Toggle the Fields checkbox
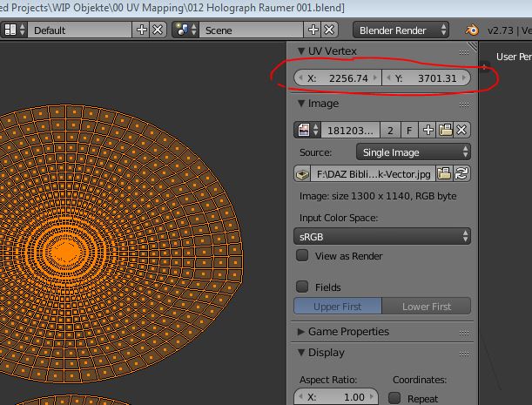532x405 pixels. [302, 287]
